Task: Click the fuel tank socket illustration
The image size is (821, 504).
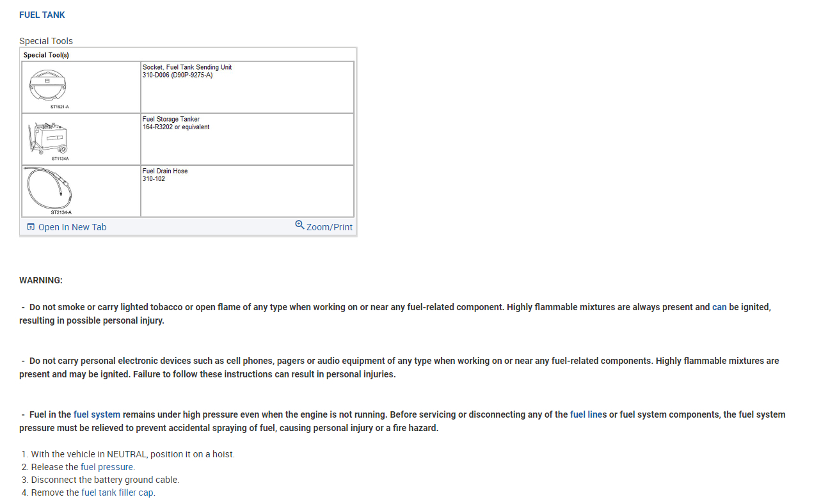Action: click(47, 85)
